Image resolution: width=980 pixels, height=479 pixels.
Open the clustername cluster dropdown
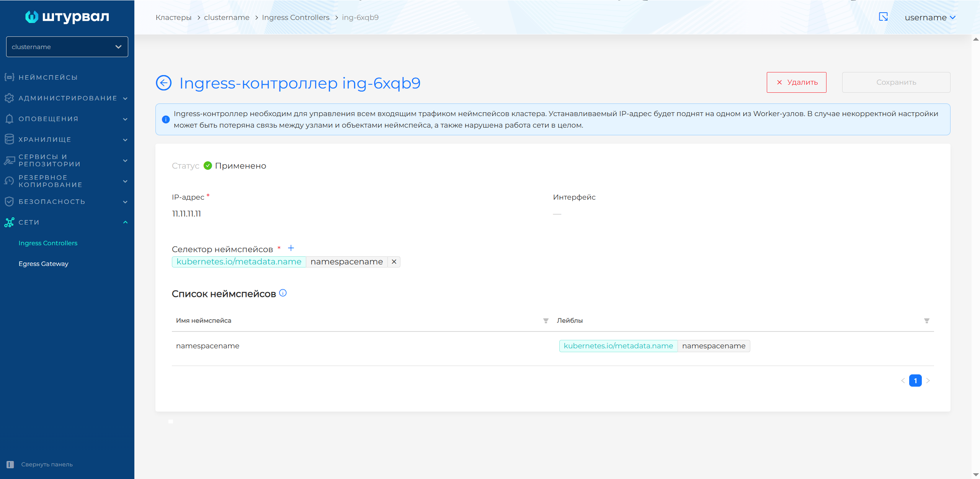click(x=67, y=47)
